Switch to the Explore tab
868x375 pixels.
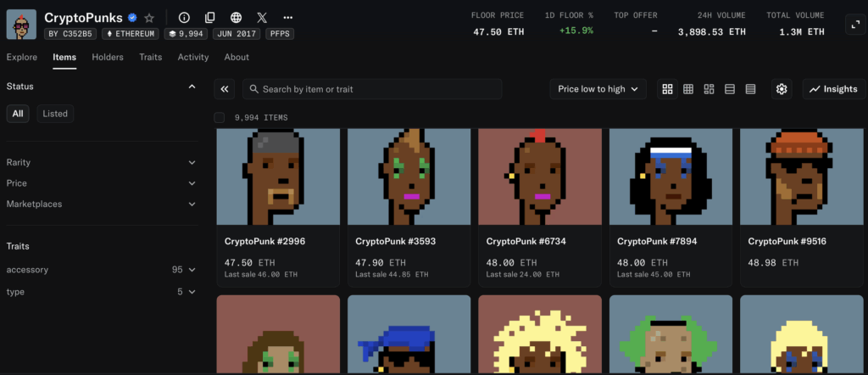[x=21, y=57]
